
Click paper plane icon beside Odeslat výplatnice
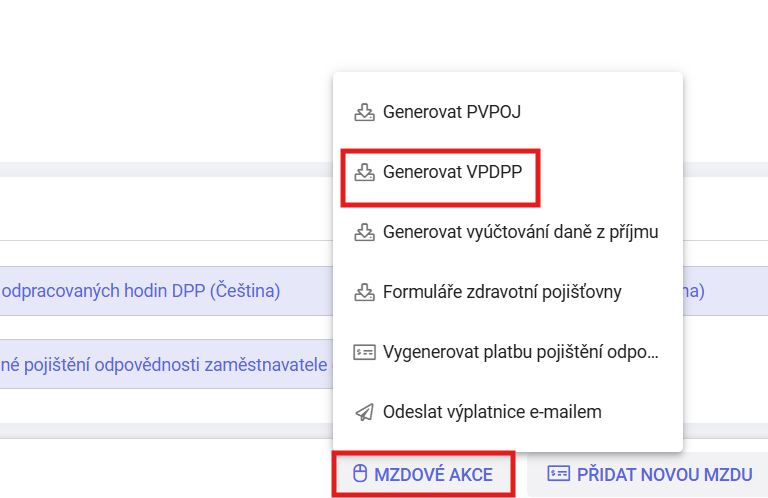pyautogui.click(x=364, y=412)
